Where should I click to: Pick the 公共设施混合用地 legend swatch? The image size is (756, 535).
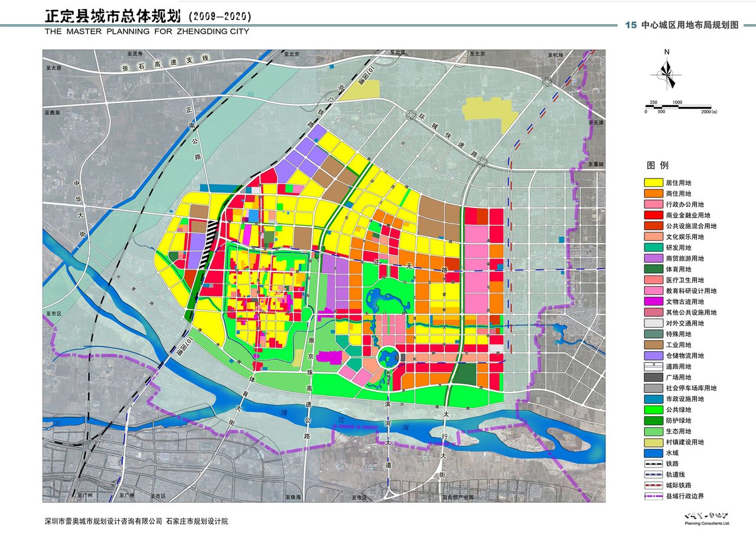point(653,226)
